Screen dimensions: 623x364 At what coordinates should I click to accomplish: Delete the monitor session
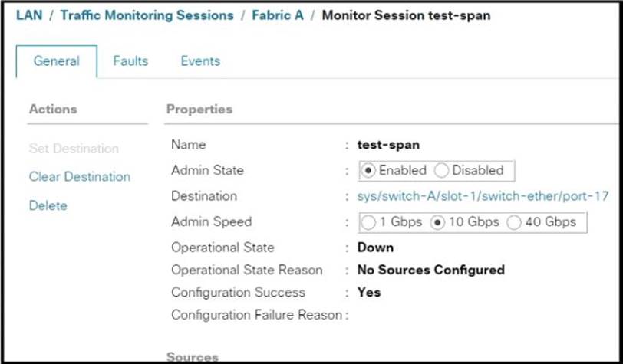[48, 205]
